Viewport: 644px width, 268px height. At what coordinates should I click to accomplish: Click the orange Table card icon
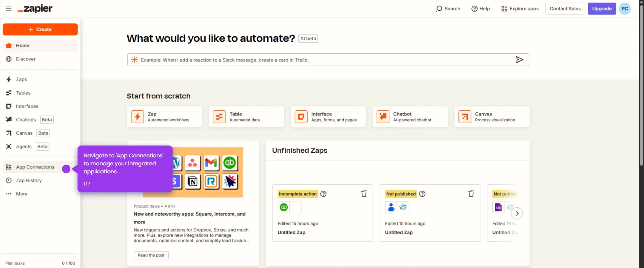[x=219, y=117]
